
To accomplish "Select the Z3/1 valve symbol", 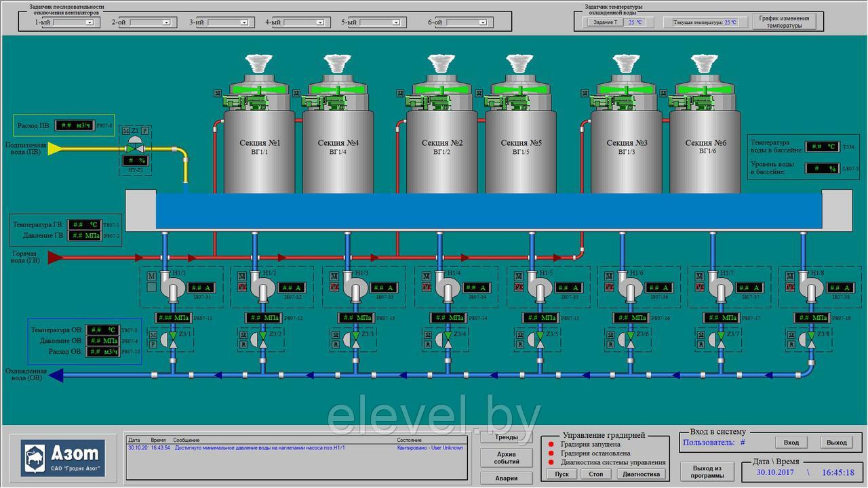I will (172, 338).
